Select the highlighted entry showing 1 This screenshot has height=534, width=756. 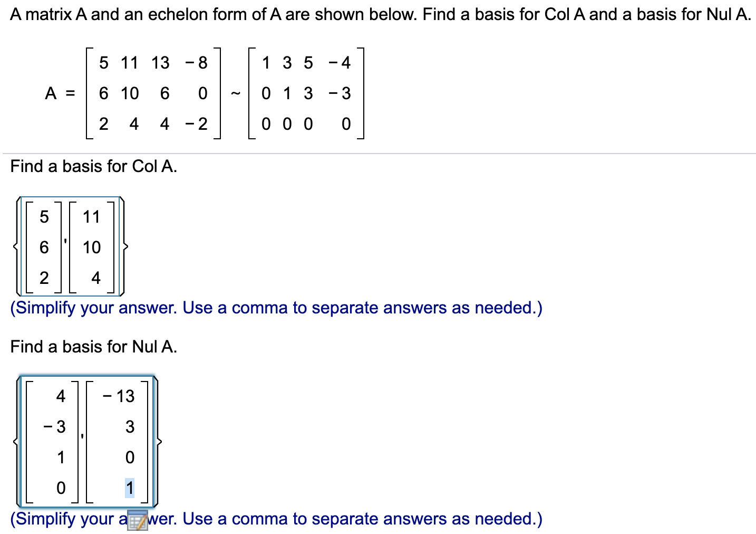coord(130,488)
